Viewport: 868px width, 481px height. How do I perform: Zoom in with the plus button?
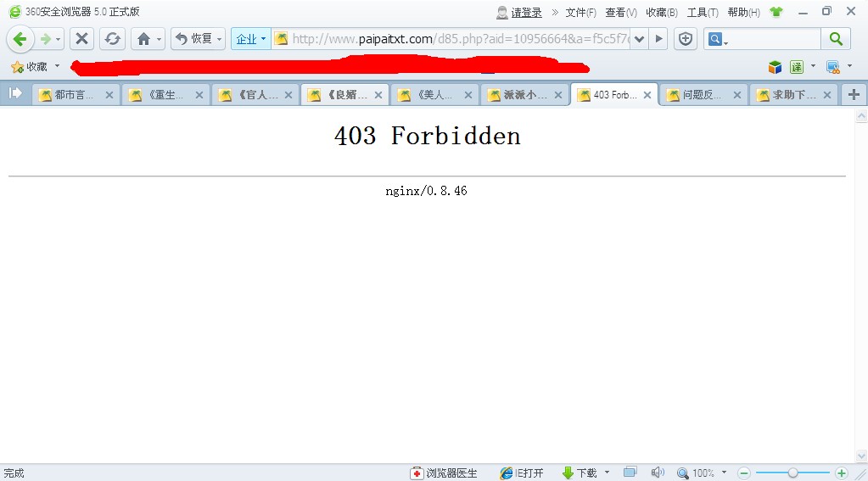coord(842,473)
